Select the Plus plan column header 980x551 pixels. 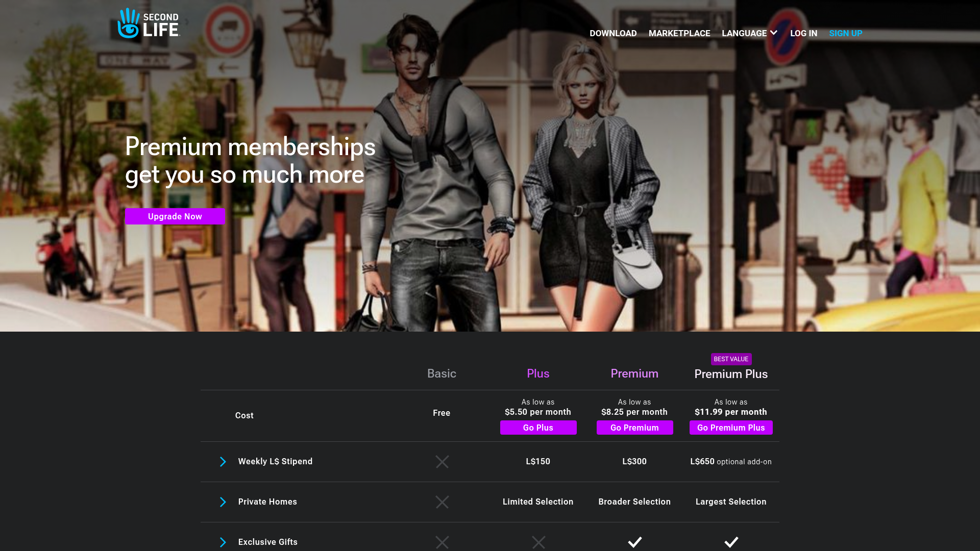click(x=538, y=373)
